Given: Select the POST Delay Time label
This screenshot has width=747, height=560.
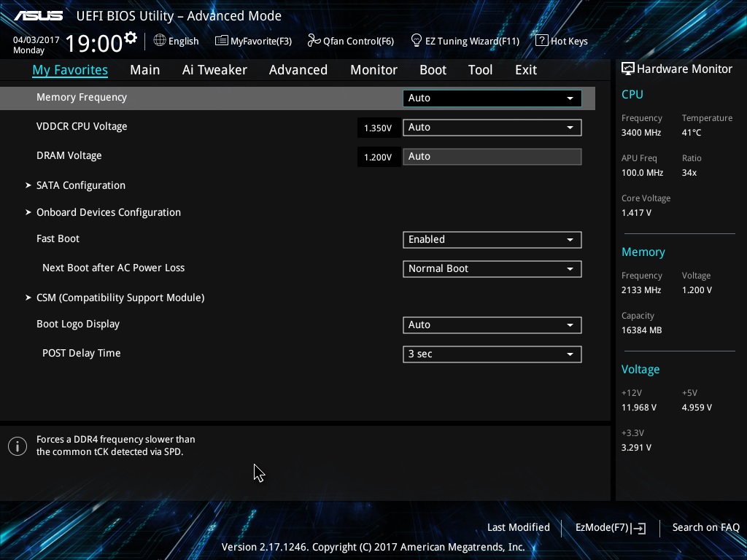Looking at the screenshot, I should click(x=82, y=354).
